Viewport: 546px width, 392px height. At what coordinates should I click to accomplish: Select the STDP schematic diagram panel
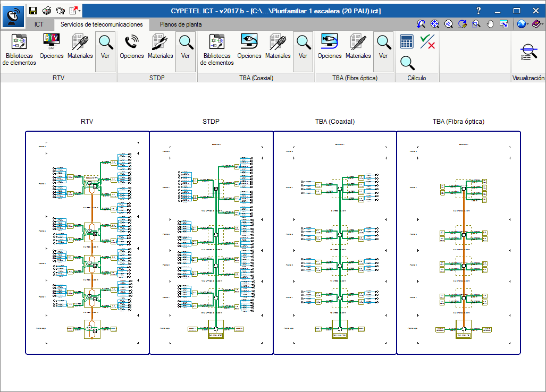(212, 243)
